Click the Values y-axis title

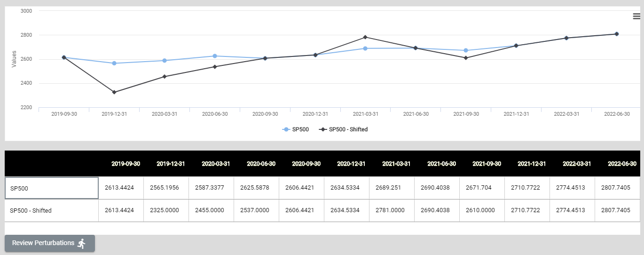point(14,59)
